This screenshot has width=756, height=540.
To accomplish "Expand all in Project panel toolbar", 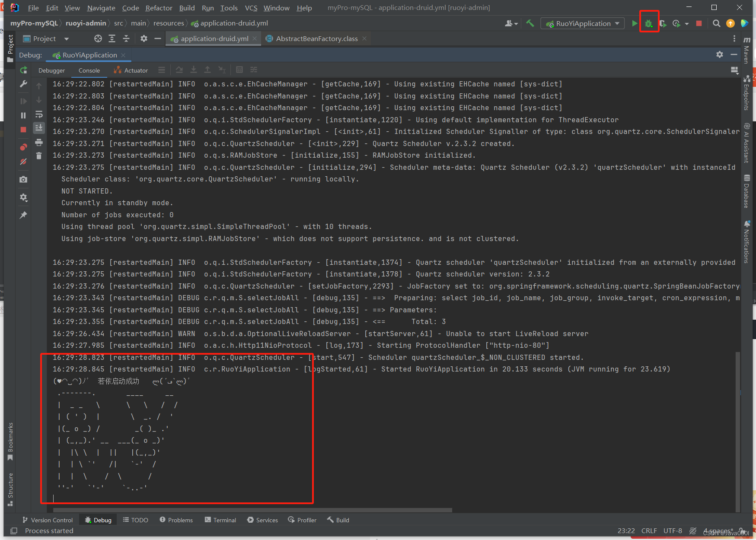I will [x=112, y=39].
